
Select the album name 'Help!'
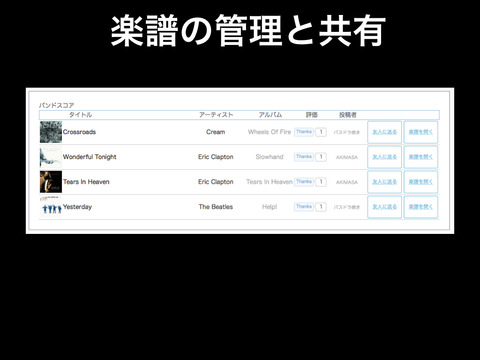click(269, 207)
